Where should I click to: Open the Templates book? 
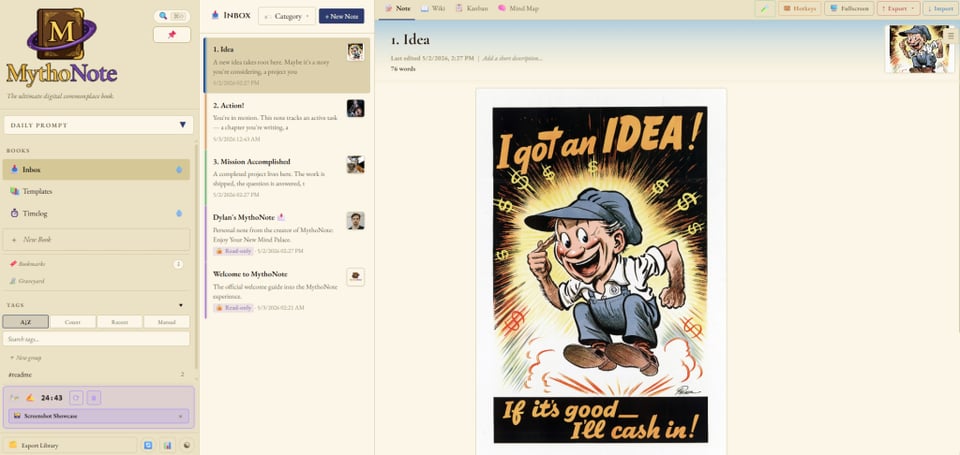[x=96, y=191]
